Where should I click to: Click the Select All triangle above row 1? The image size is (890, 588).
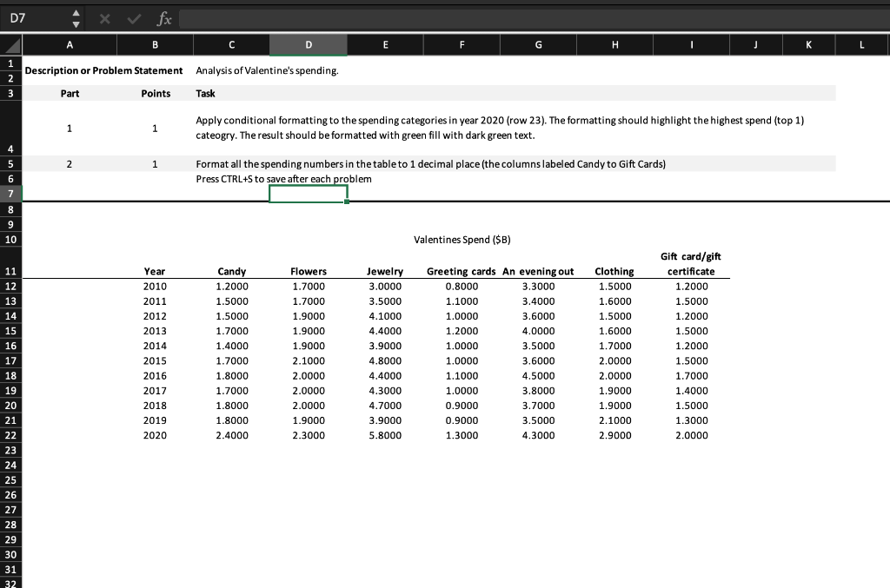click(x=12, y=44)
